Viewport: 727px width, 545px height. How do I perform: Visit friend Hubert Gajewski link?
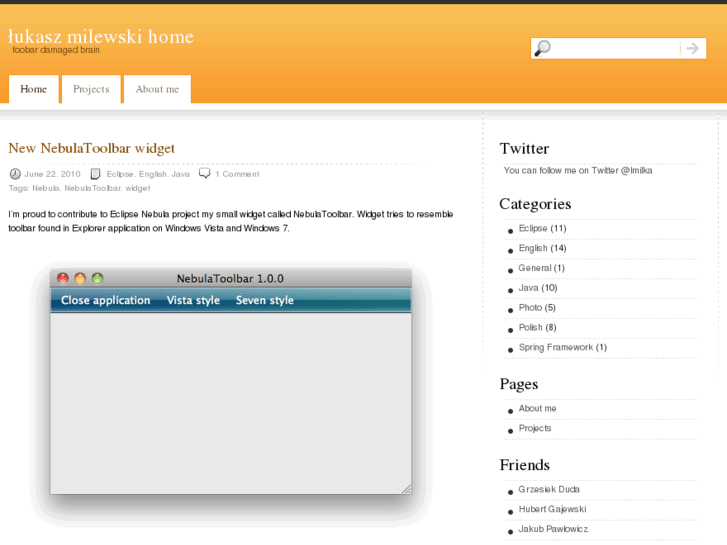coord(552,509)
